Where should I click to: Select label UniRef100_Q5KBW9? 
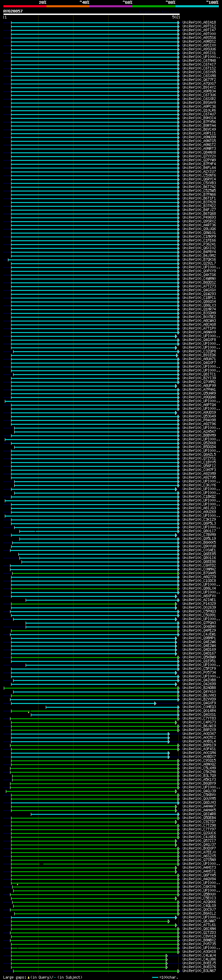tap(199, 657)
